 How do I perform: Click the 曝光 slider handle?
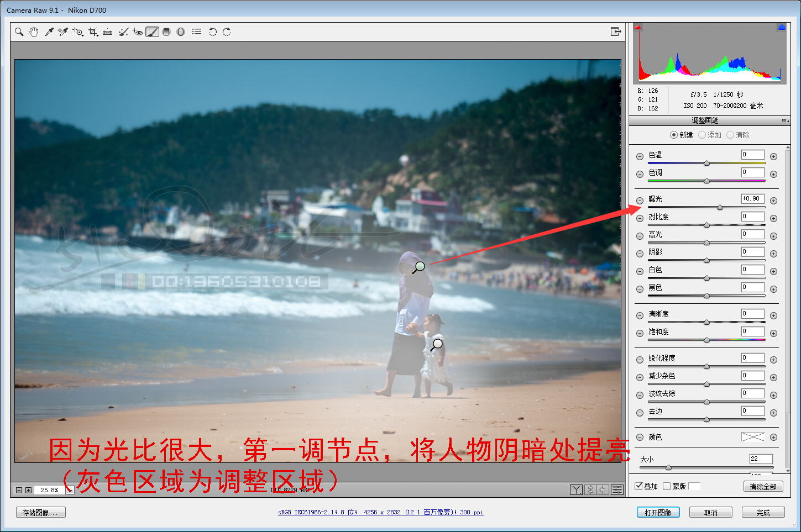click(x=720, y=208)
